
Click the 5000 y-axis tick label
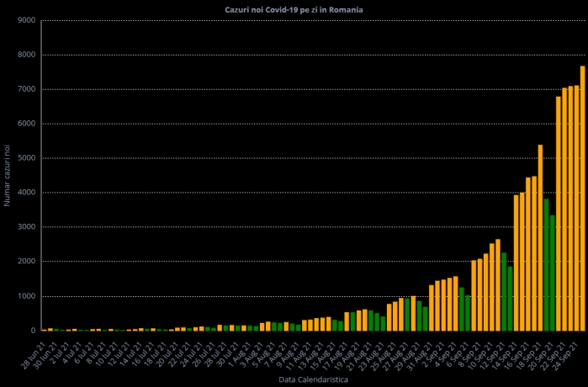pyautogui.click(x=26, y=158)
